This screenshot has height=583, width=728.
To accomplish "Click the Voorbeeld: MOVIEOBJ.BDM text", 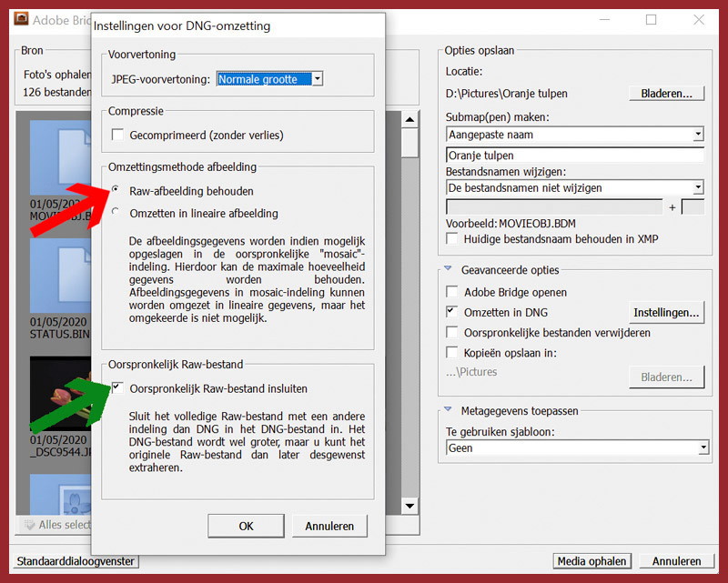I will [511, 223].
